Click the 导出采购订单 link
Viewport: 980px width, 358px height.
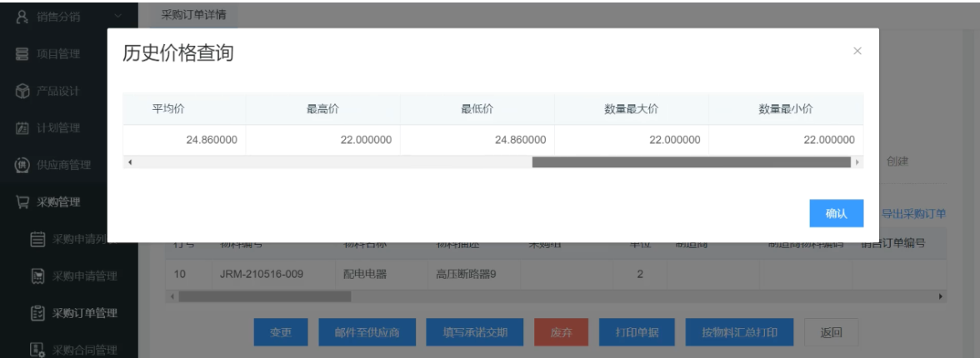coord(913,214)
